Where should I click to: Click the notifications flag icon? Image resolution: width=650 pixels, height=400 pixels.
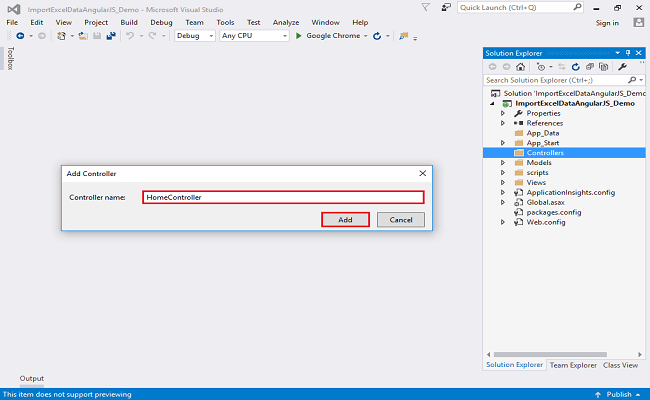[426, 7]
